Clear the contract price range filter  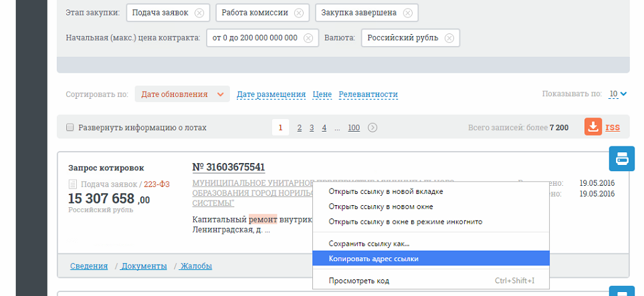(x=308, y=38)
